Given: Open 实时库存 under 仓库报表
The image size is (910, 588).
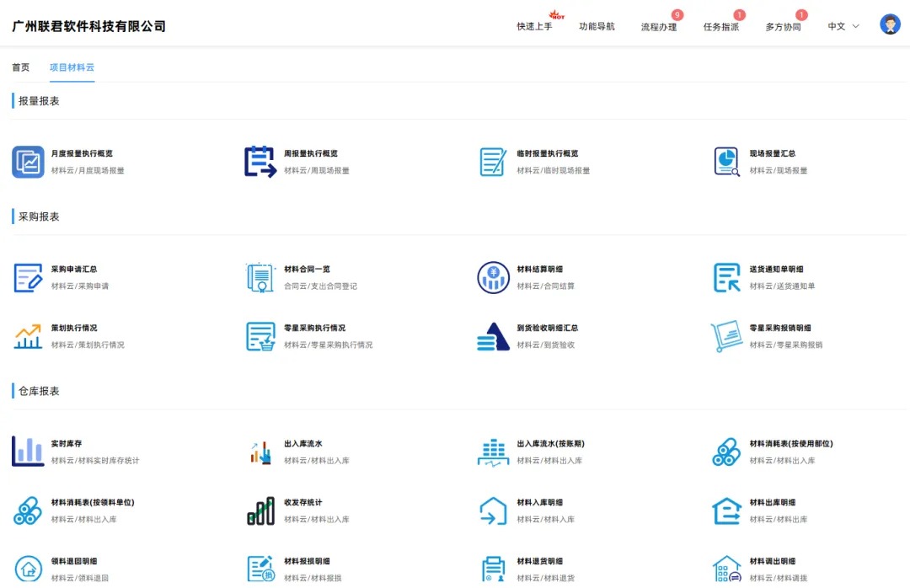Looking at the screenshot, I should click(x=28, y=452).
